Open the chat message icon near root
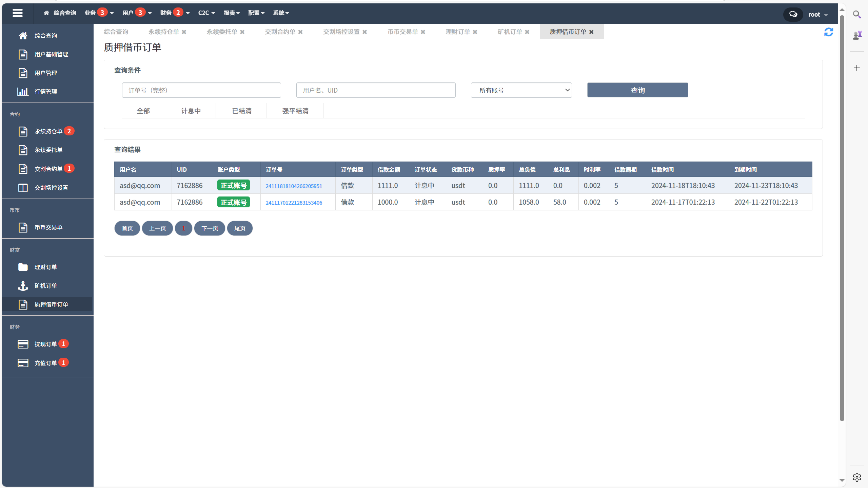The height and width of the screenshot is (488, 868). point(793,14)
